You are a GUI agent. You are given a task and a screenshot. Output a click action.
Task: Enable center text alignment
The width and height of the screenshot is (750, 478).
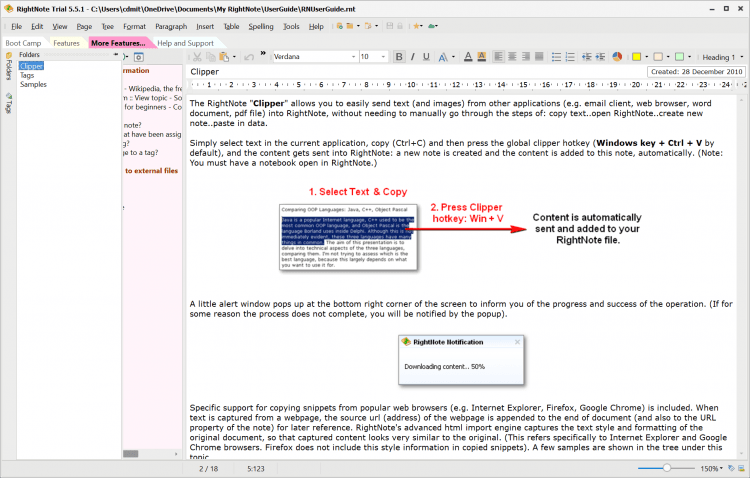click(x=512, y=57)
